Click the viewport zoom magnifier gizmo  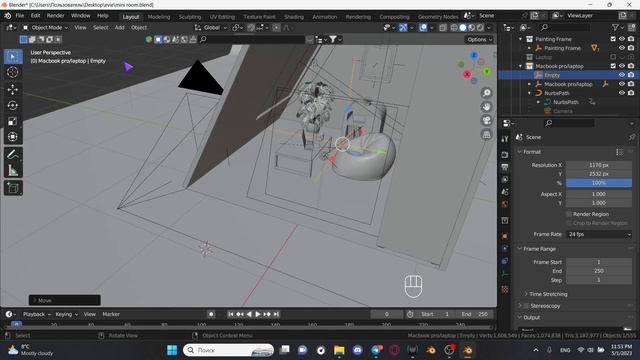click(487, 93)
